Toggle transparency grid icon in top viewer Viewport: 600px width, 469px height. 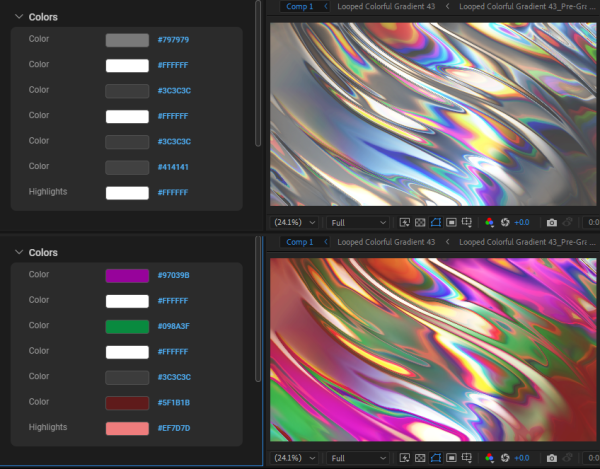pos(420,222)
